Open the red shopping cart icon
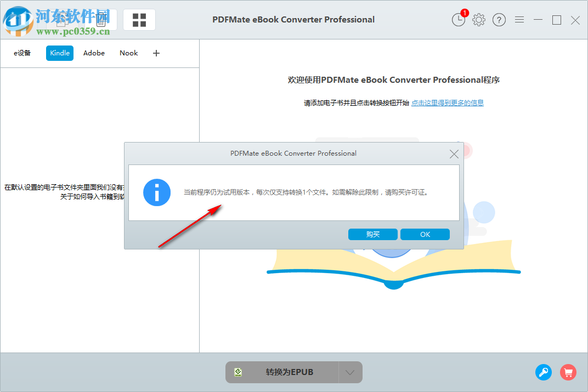 pos(568,372)
